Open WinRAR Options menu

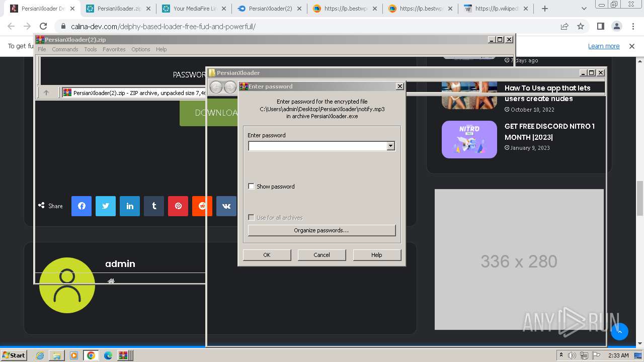(x=141, y=49)
